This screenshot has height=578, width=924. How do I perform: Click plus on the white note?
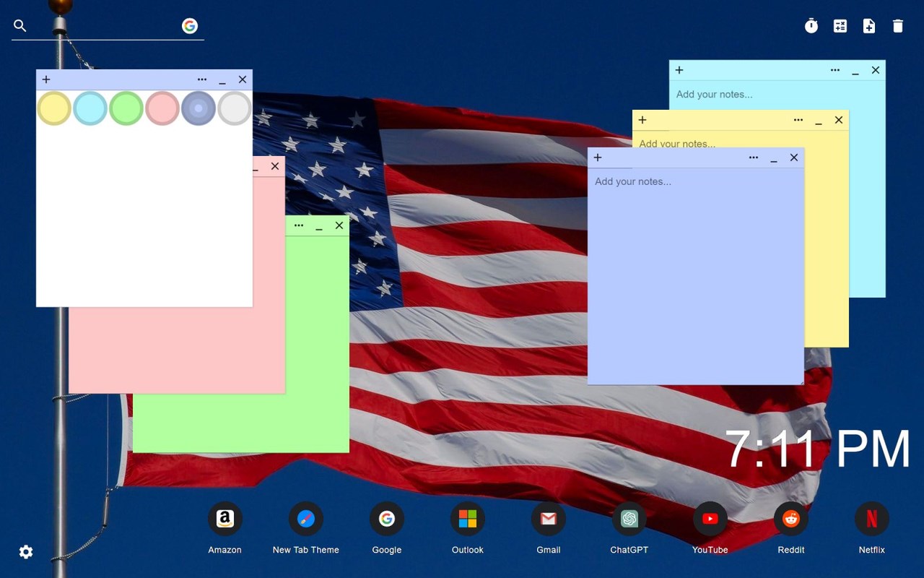point(46,79)
